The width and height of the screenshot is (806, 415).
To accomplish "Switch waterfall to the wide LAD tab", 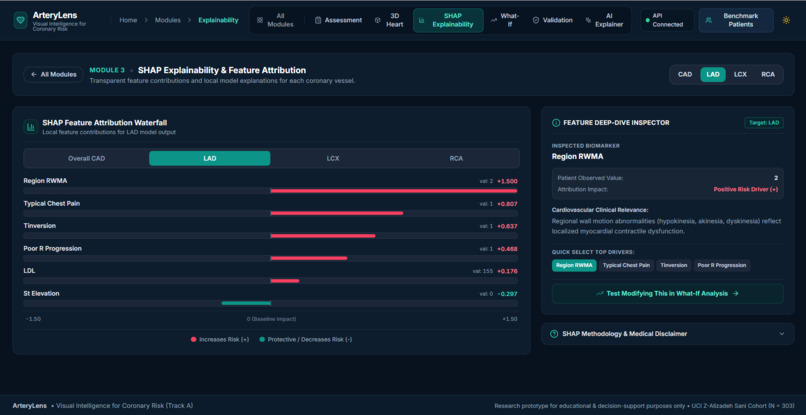I will pyautogui.click(x=210, y=158).
